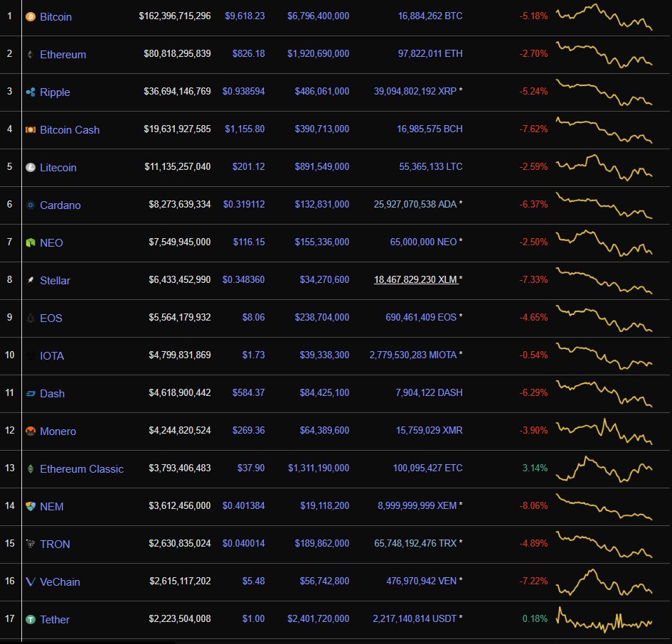Viewport: 672px width, 644px height.
Task: Click TRON supply 65,748,192,476 TRX
Action: 415,543
